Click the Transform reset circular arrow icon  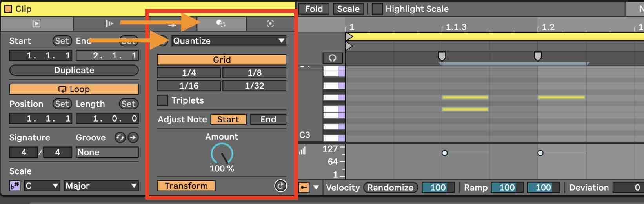[x=280, y=186]
